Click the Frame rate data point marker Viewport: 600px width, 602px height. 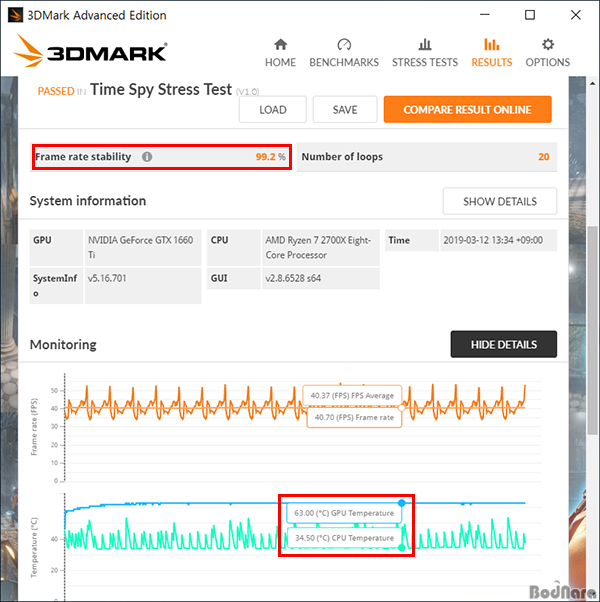tap(402, 408)
